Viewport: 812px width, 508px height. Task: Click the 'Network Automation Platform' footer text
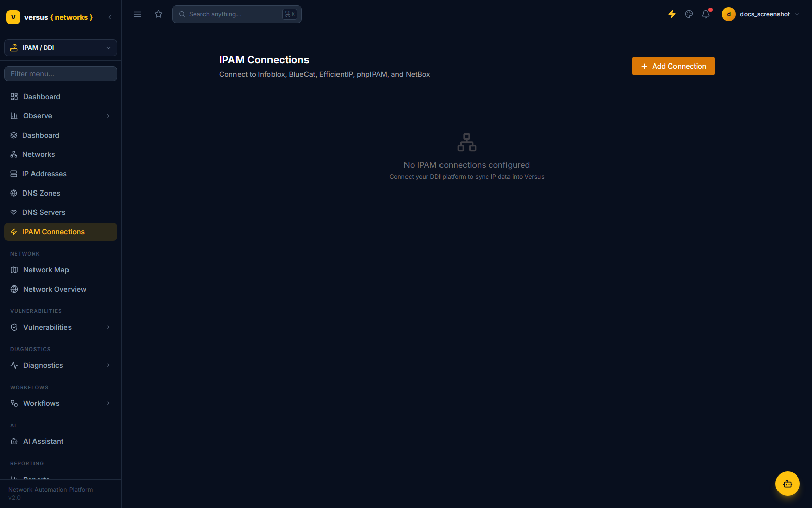point(51,490)
